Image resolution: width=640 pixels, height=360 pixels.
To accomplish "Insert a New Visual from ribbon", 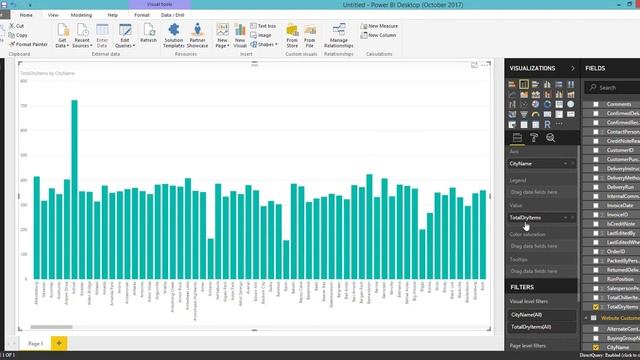I will 240,36.
